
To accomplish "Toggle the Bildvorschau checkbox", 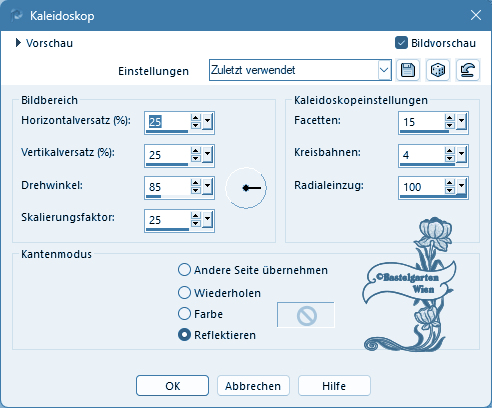I will (x=401, y=43).
